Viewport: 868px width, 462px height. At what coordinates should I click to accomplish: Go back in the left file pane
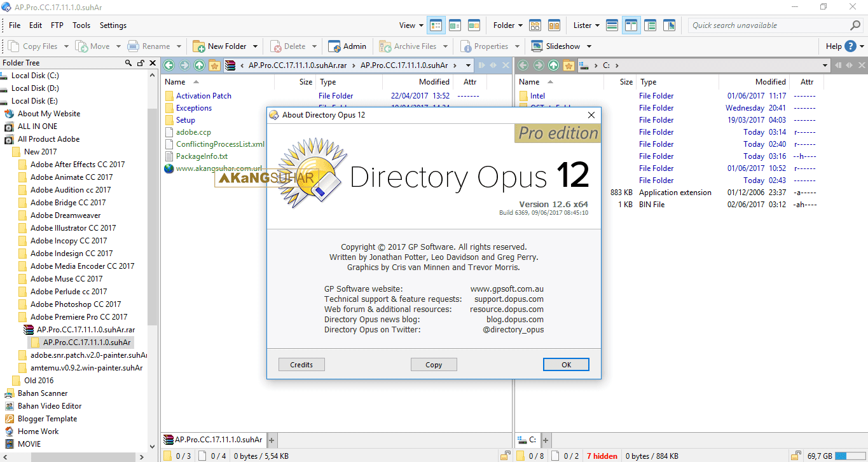pyautogui.click(x=169, y=65)
